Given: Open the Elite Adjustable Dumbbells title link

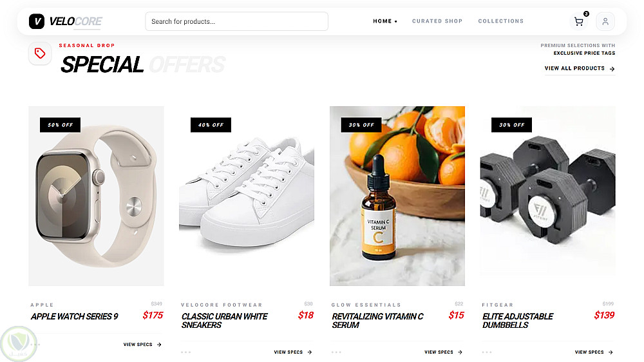Looking at the screenshot, I should [x=518, y=321].
